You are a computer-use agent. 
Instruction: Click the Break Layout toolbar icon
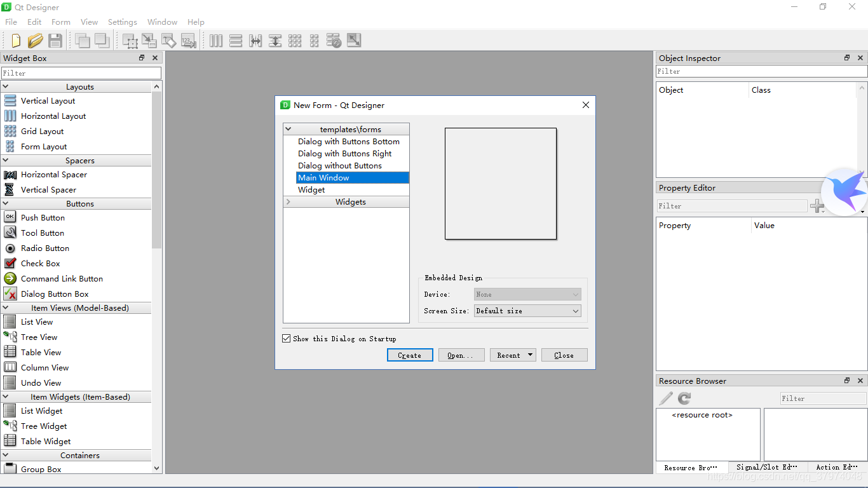pyautogui.click(x=334, y=41)
